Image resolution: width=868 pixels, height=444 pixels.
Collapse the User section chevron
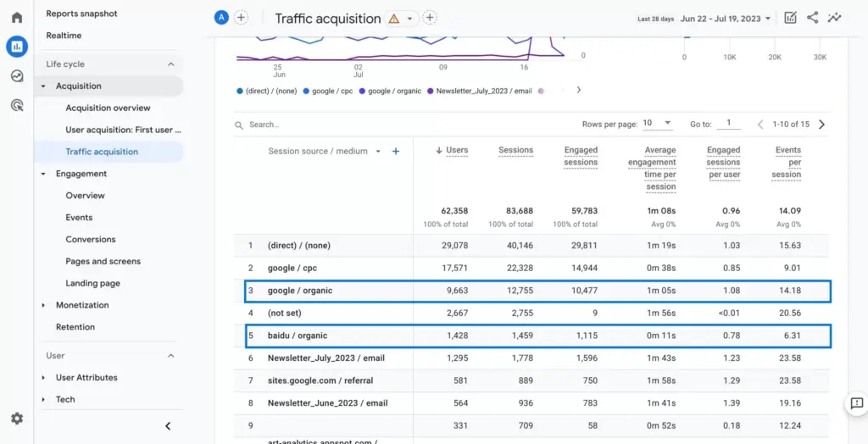tap(170, 355)
